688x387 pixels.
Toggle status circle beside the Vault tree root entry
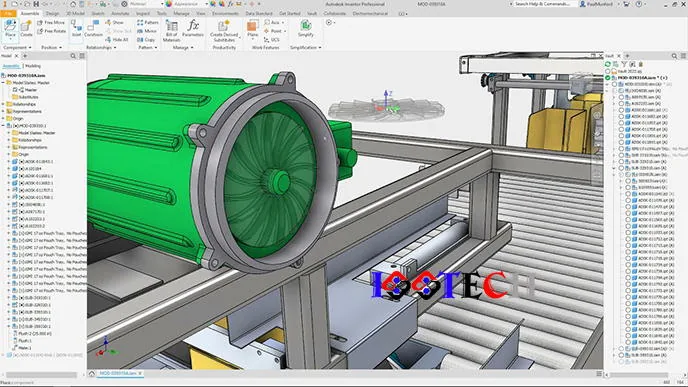(608, 78)
